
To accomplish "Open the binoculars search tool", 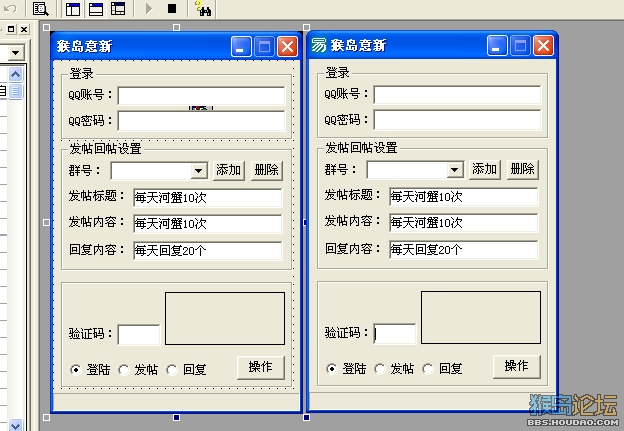I will click(203, 8).
